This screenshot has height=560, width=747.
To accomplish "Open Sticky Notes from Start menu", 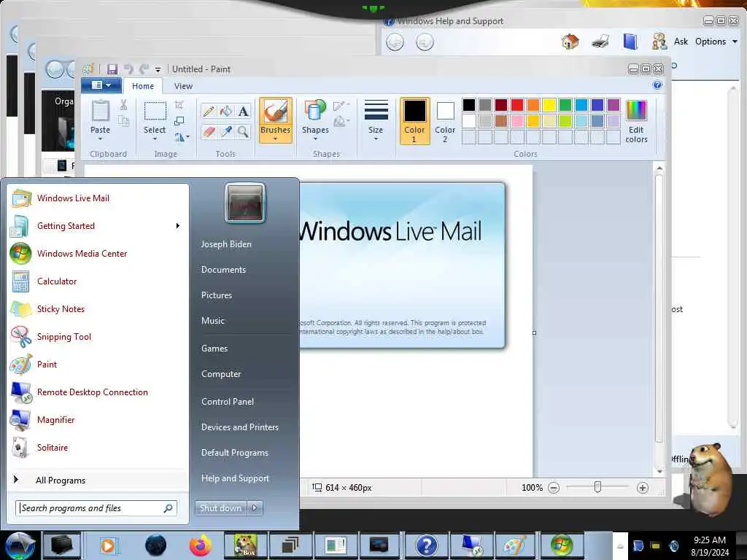I will (98, 309).
